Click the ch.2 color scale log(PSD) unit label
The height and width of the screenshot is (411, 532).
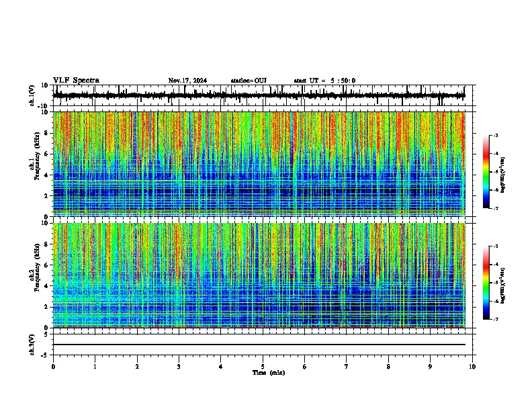[x=503, y=285]
